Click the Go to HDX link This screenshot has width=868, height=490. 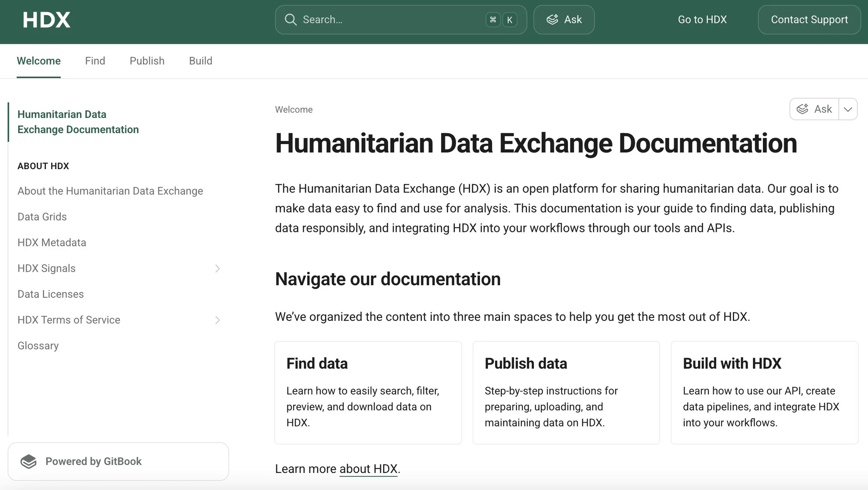point(702,19)
